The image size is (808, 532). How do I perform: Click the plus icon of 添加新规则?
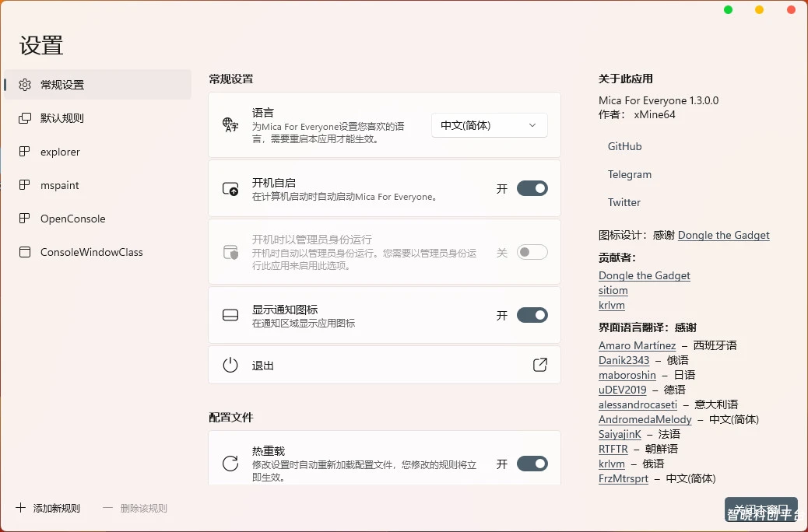tap(20, 508)
